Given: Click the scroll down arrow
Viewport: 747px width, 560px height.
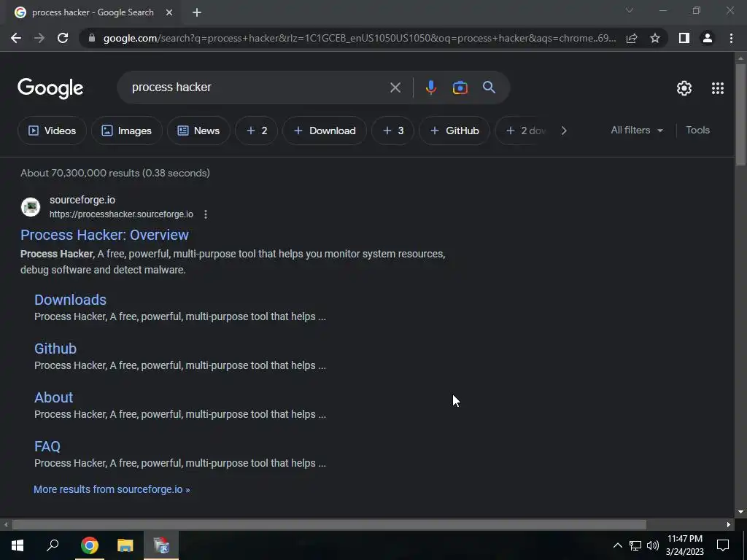Looking at the screenshot, I should (740, 512).
